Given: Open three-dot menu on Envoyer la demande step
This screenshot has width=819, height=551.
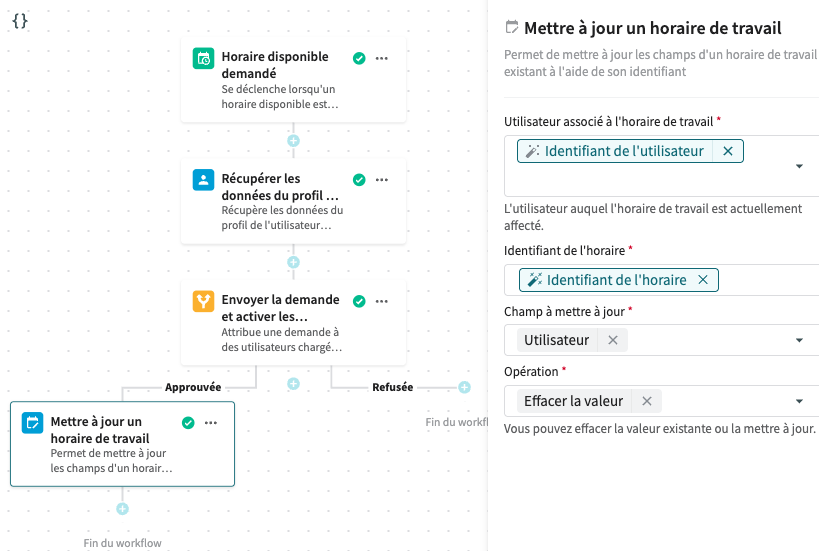Looking at the screenshot, I should click(382, 301).
